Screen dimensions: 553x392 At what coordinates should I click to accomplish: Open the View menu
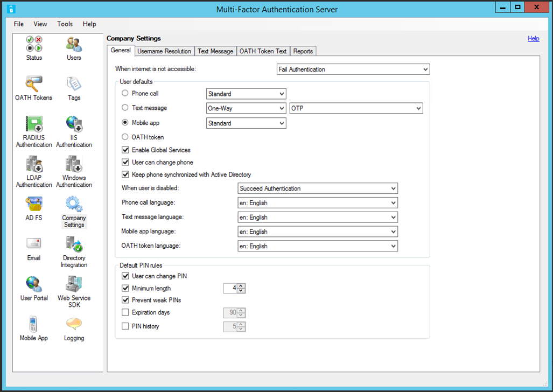click(x=40, y=24)
